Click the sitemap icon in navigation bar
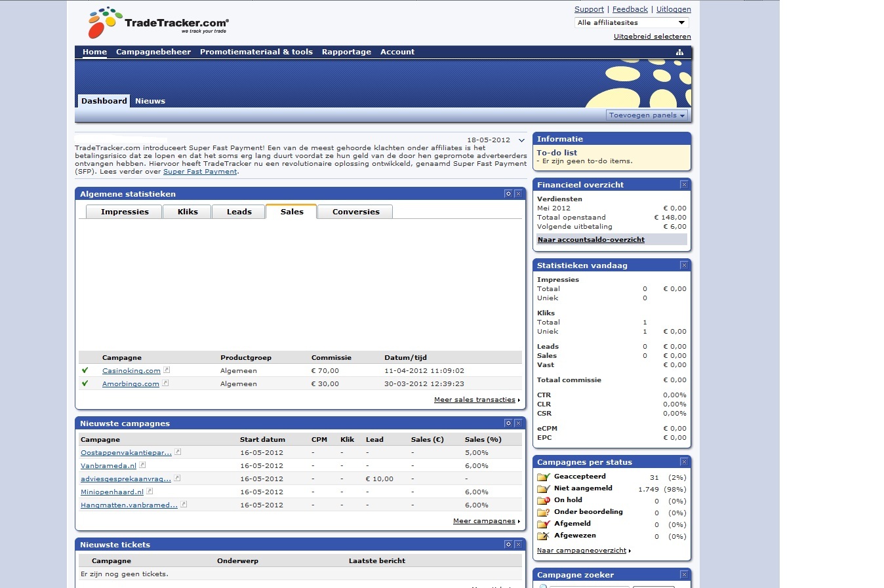 coord(679,52)
